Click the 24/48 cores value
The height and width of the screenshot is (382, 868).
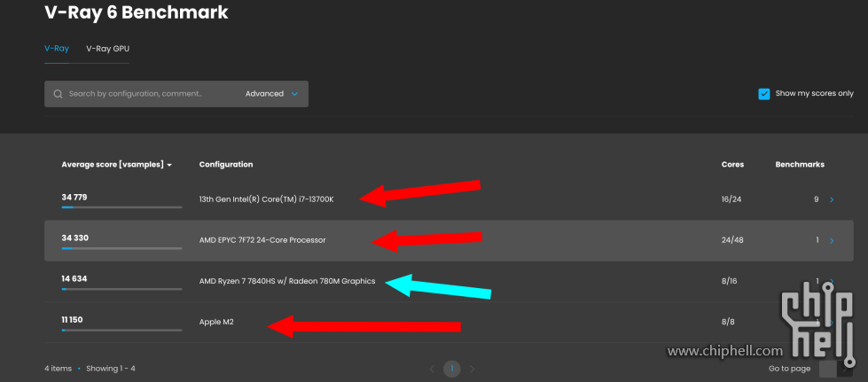(x=731, y=240)
